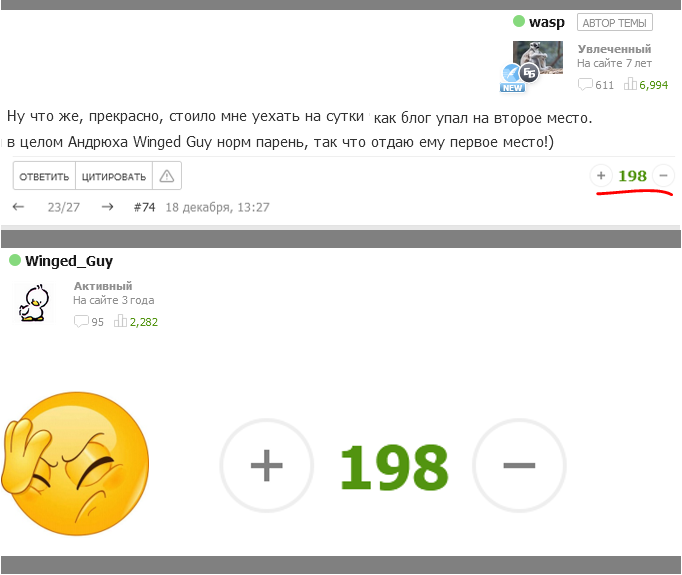Open post permalink #74
The height and width of the screenshot is (575, 682).
point(144,207)
